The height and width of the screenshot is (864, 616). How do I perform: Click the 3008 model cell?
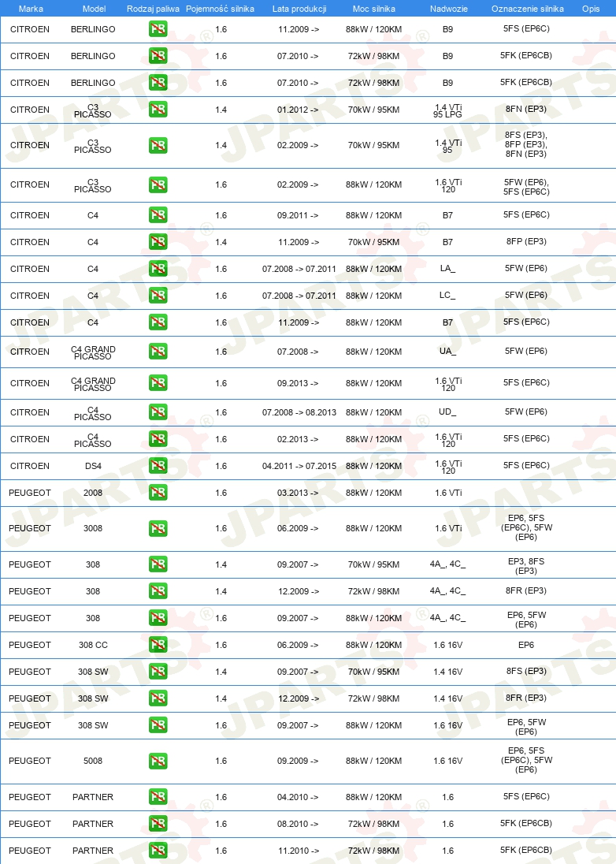(93, 528)
